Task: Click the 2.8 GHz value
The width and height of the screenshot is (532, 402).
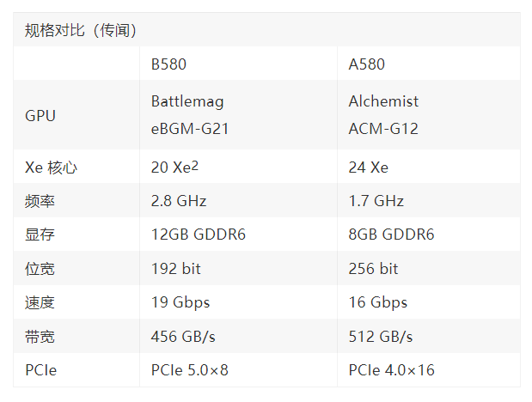Action: point(179,201)
